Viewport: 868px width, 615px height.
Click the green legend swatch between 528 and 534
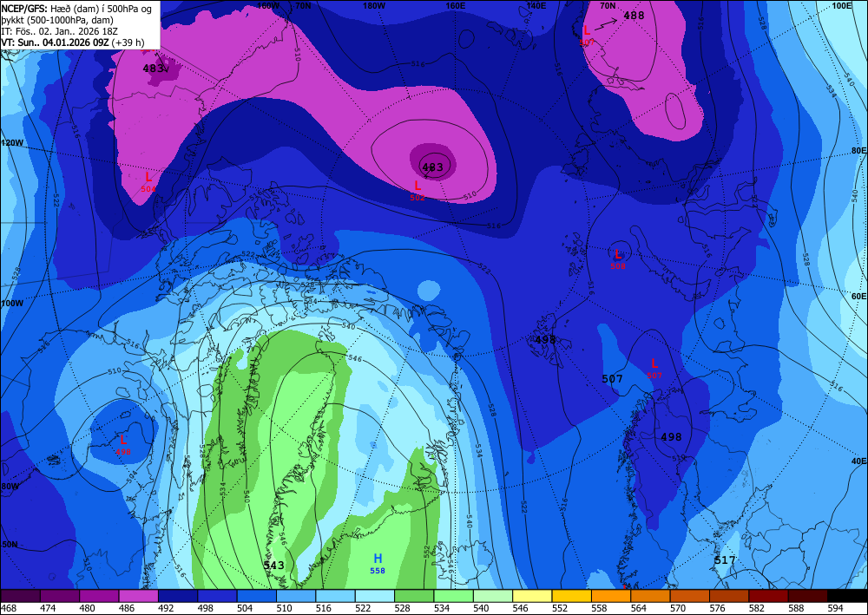coord(414,596)
